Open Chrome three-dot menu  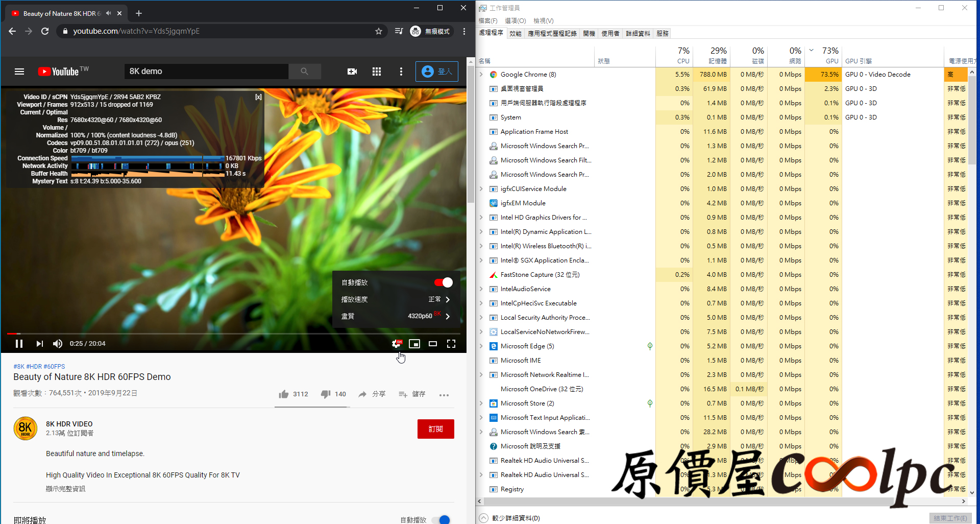[464, 31]
